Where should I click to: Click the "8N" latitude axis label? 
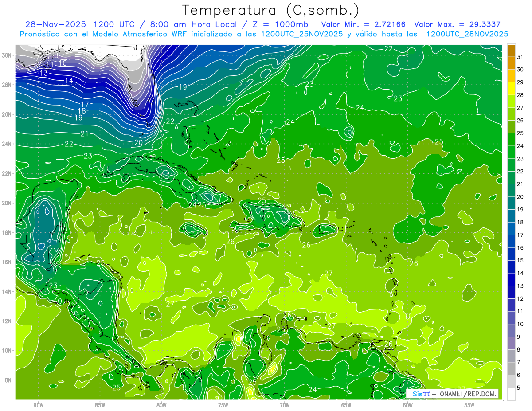point(8,380)
